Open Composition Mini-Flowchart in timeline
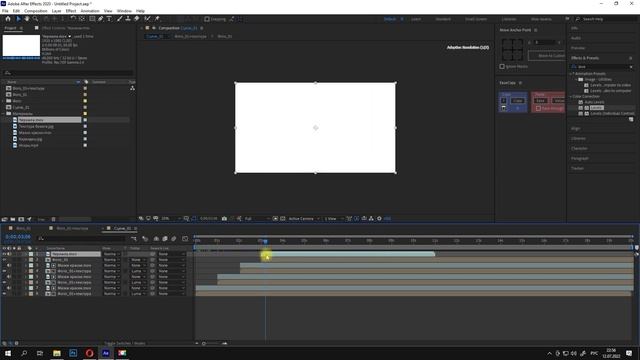The width and height of the screenshot is (640, 360). click(x=134, y=239)
